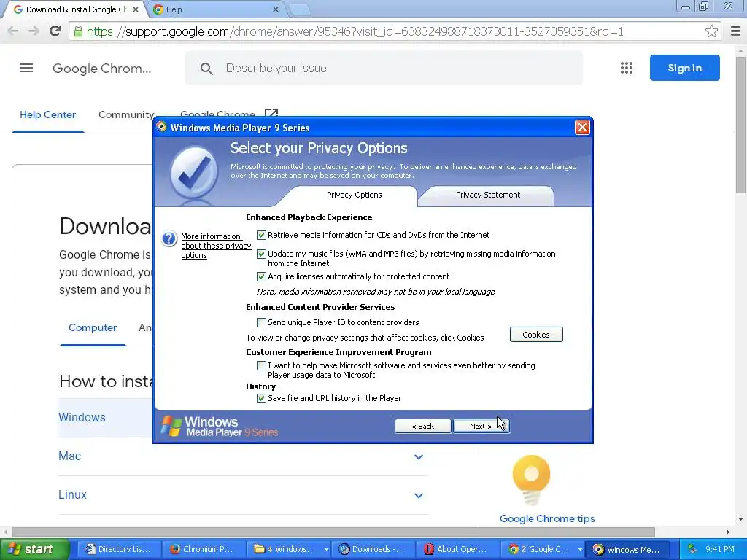Click the 9:41 PM clock
Viewport: 747px width, 560px height.
(x=720, y=549)
